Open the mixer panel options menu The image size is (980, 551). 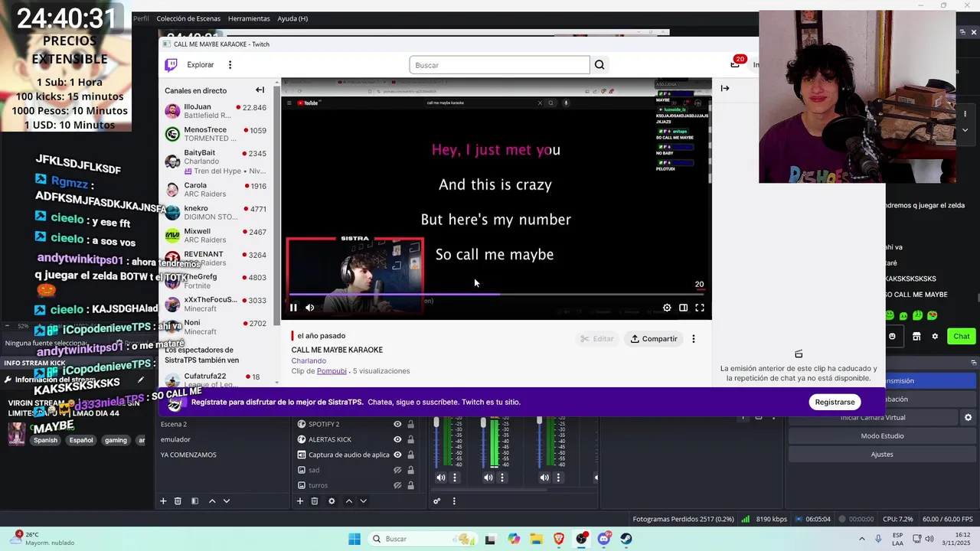454,501
